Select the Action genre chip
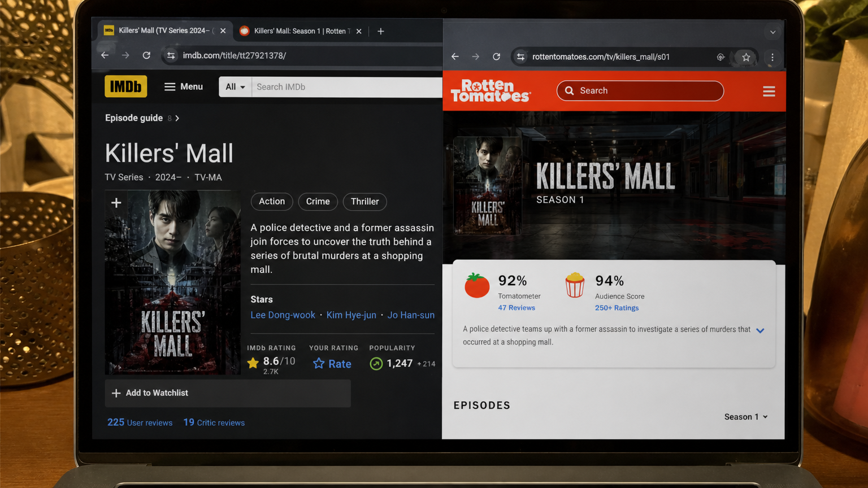The height and width of the screenshot is (488, 868). tap(272, 202)
